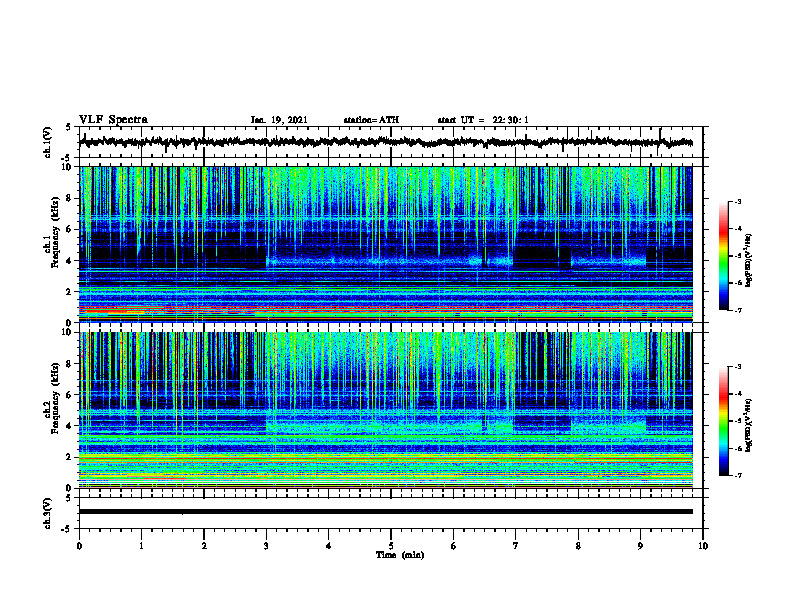Click the ch.2 "Frequency (kHz)" axis label

(56, 398)
